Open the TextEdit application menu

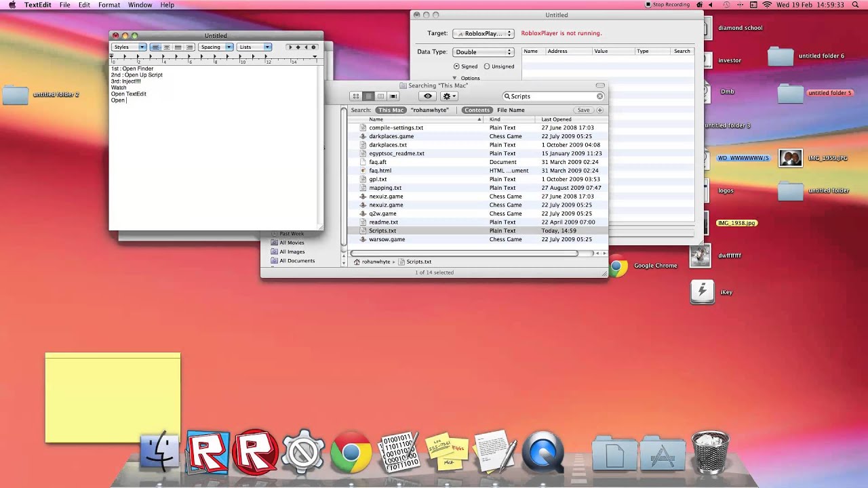38,5
